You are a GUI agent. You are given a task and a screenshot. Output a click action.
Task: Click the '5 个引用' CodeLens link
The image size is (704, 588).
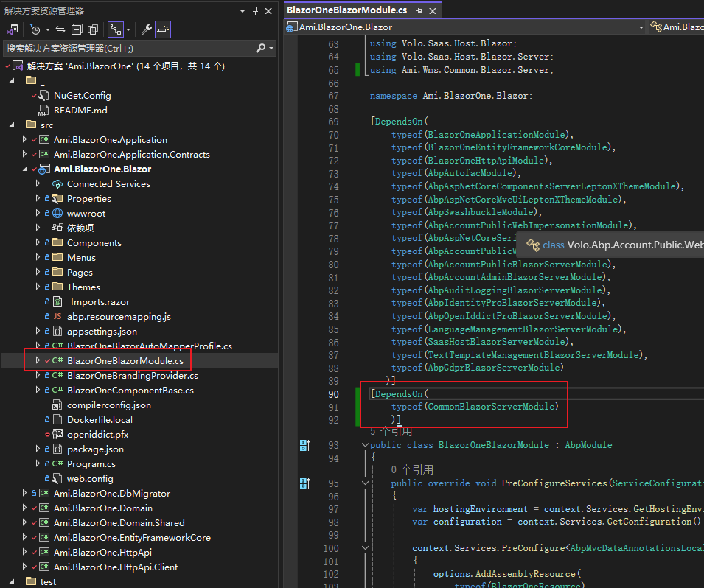click(391, 432)
